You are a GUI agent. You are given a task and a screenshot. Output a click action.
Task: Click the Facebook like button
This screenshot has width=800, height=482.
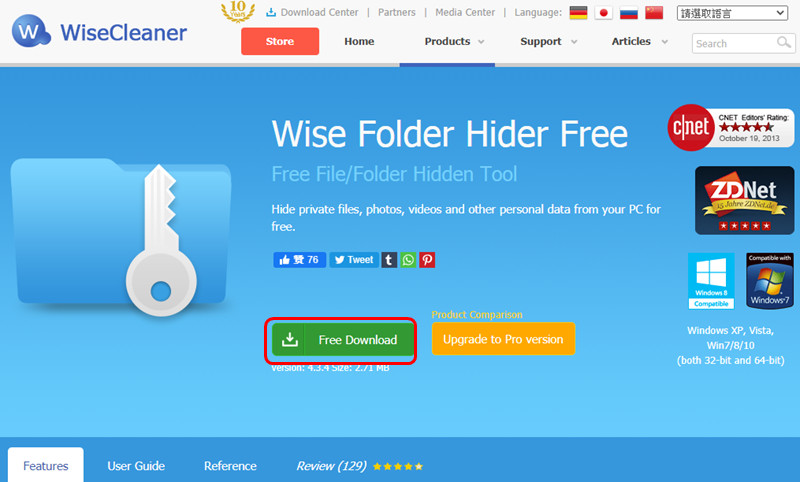click(x=299, y=260)
